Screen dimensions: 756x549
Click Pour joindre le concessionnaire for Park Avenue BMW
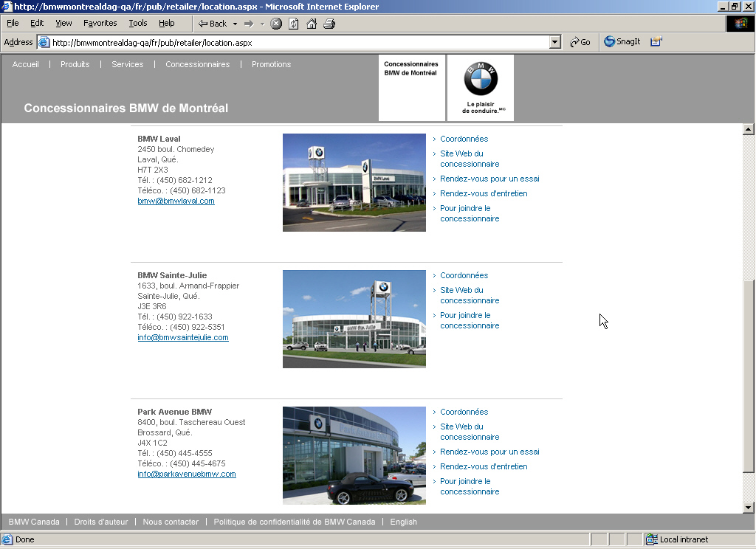point(470,486)
